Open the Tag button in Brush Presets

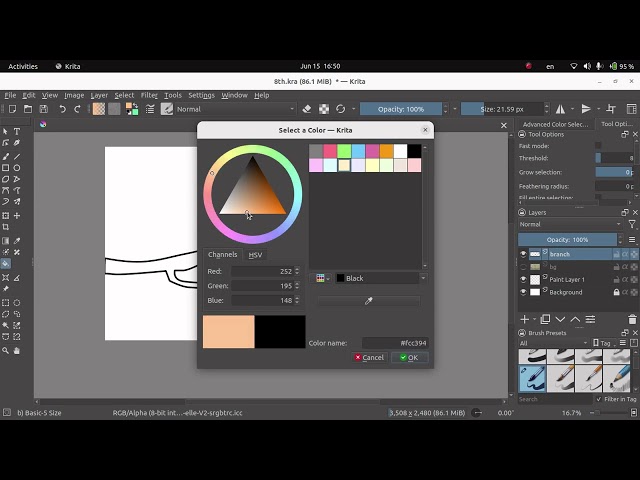point(602,343)
